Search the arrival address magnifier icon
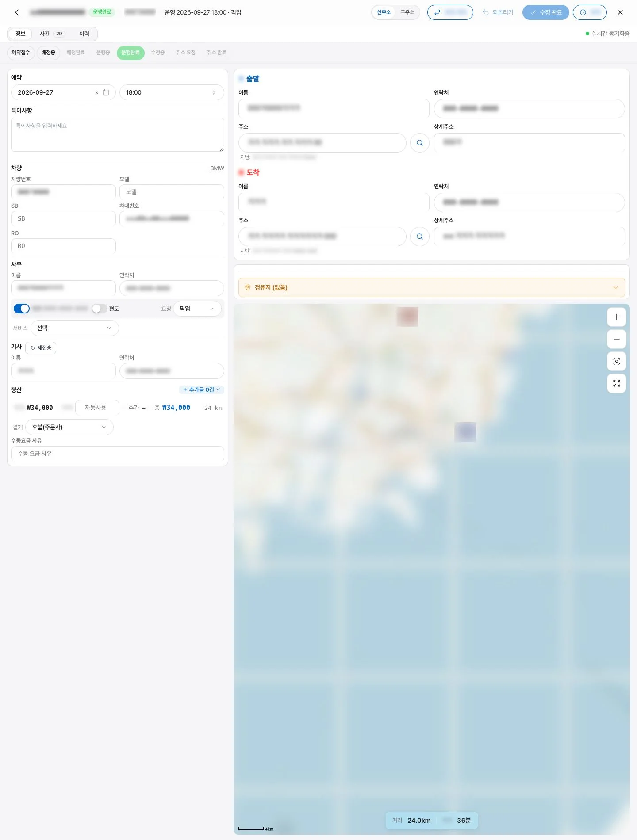Viewport: 637px width, 840px height. point(420,237)
